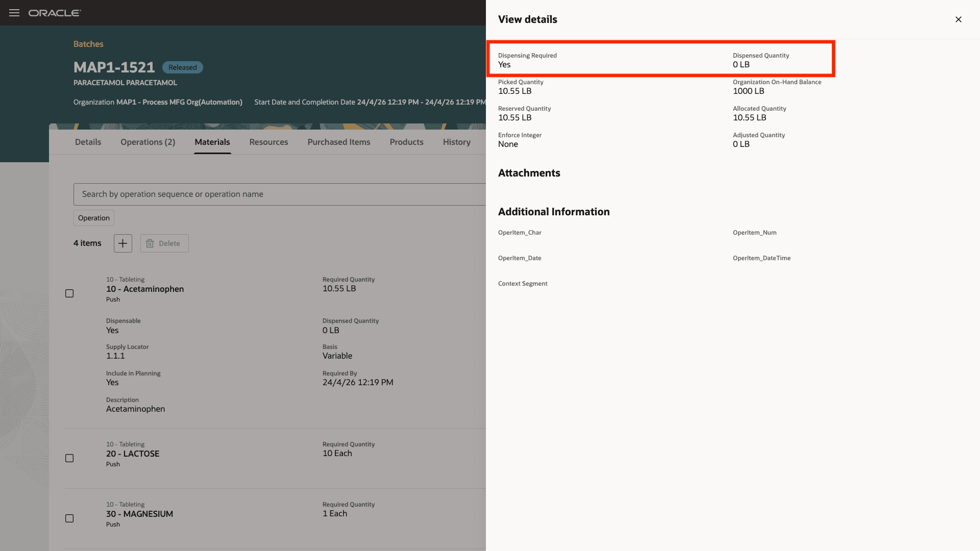980x551 pixels.
Task: Click the Acetaminophen description text
Action: point(135,409)
